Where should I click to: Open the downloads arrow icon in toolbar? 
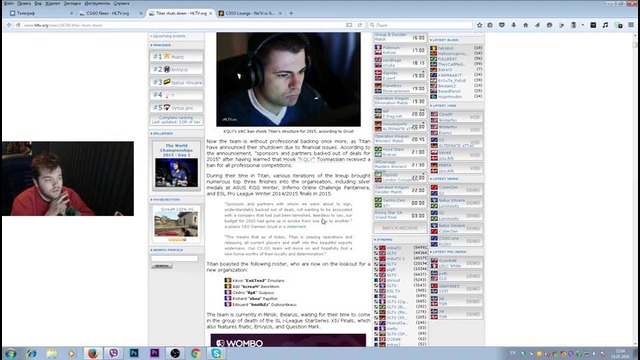click(513, 25)
